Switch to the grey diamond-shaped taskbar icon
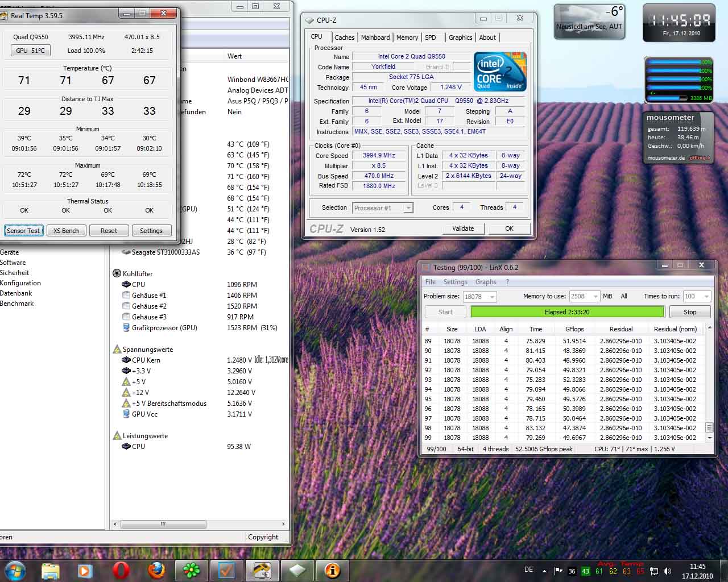728x582 pixels. point(297,570)
